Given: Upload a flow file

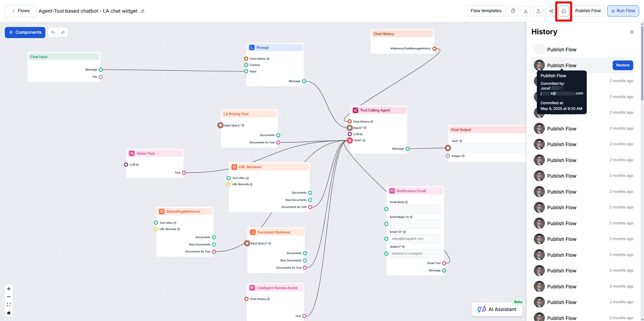Looking at the screenshot, I should coord(538,11).
